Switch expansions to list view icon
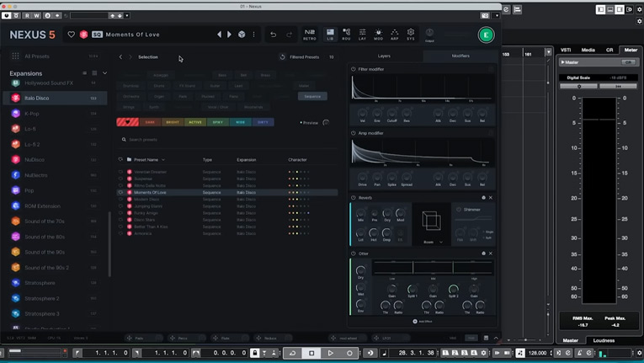 pos(85,73)
